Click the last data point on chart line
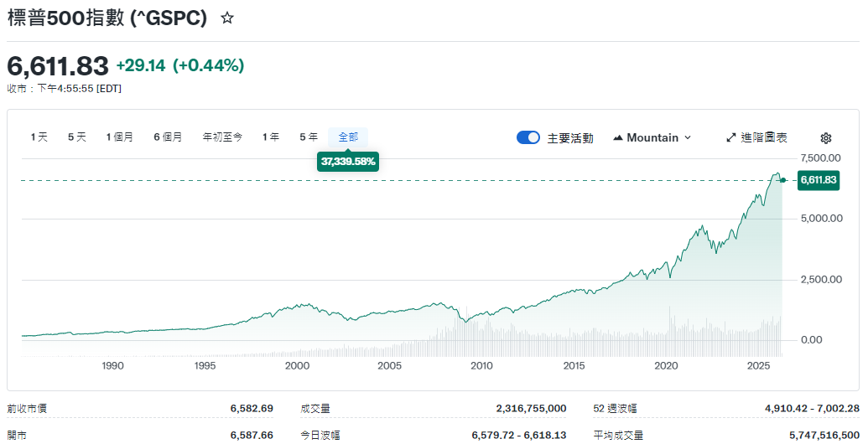Viewport: 868px width, 444px height. [x=782, y=180]
